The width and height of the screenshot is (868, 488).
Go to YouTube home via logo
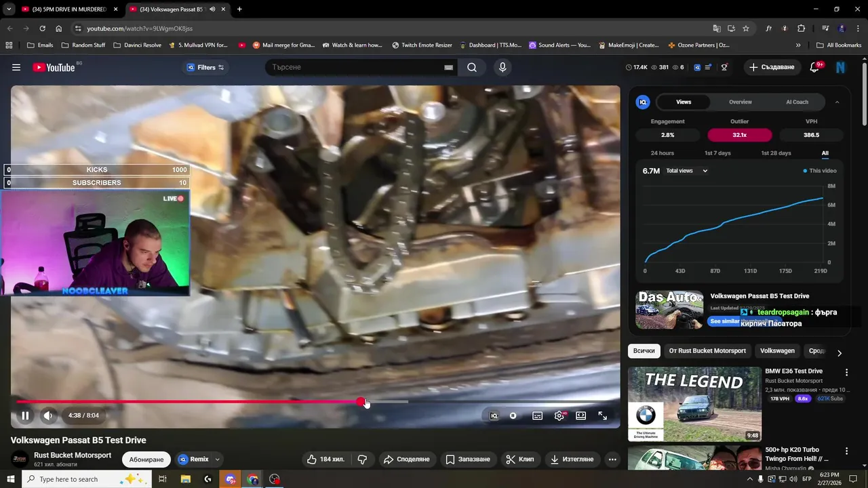tap(54, 67)
